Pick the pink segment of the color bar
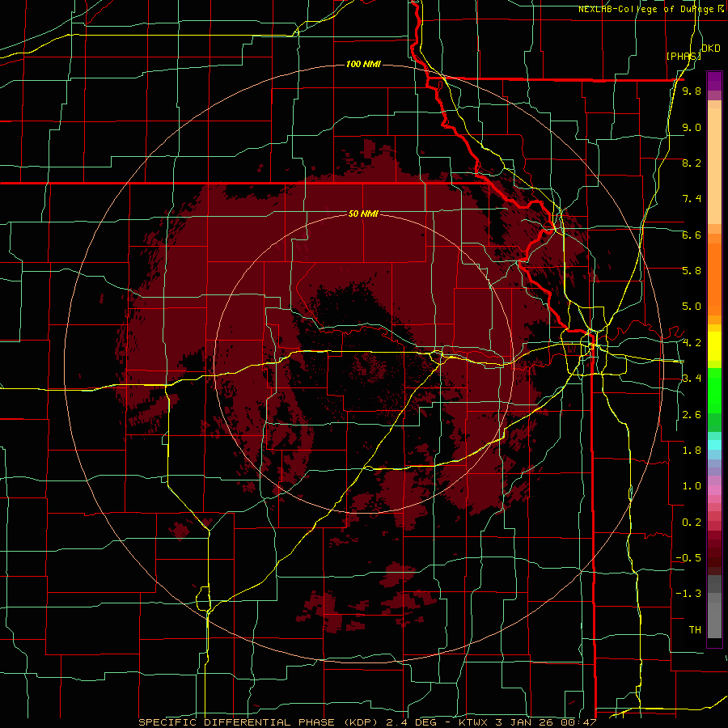728x728 pixels. coord(714,490)
